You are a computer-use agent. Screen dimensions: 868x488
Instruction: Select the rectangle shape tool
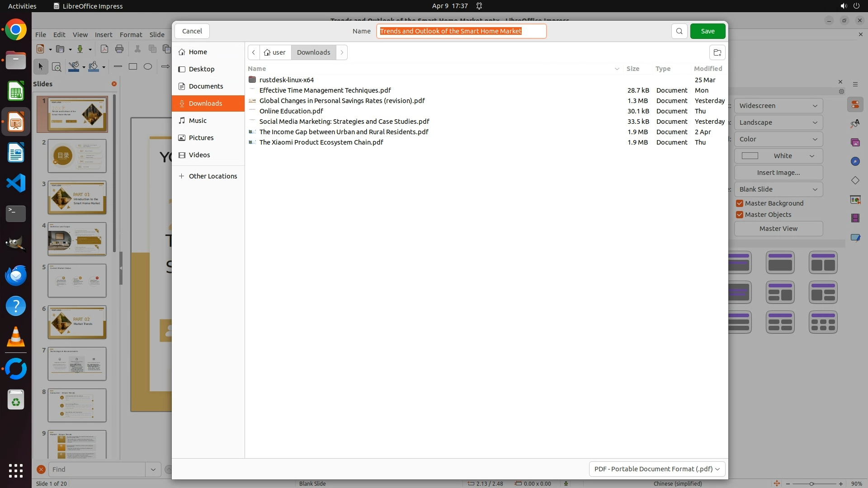(133, 66)
